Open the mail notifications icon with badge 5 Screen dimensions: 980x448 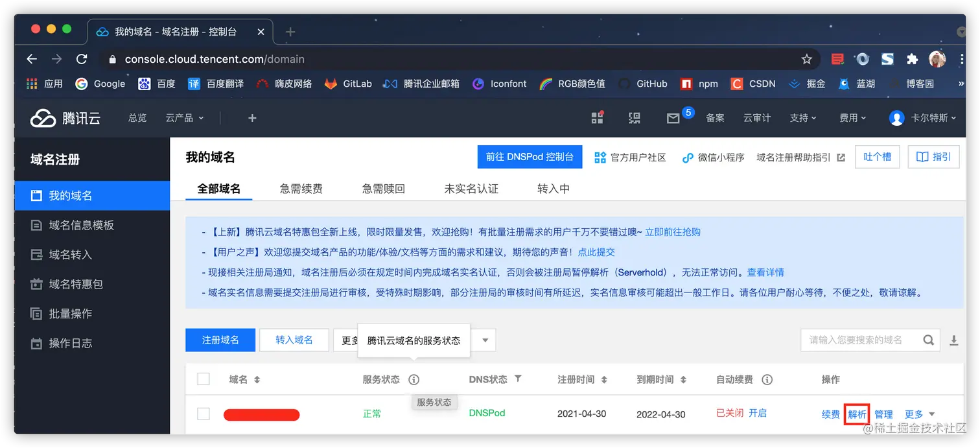[673, 118]
